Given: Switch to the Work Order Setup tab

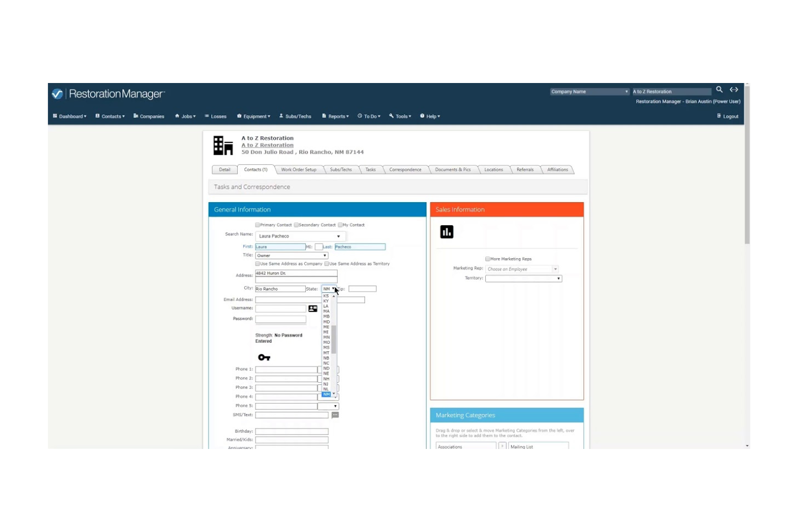Looking at the screenshot, I should click(299, 170).
